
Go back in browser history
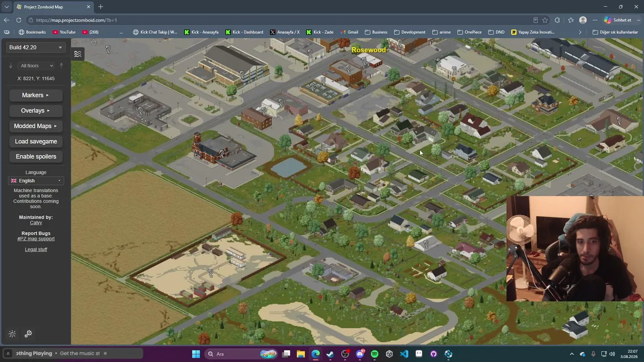coord(6,20)
